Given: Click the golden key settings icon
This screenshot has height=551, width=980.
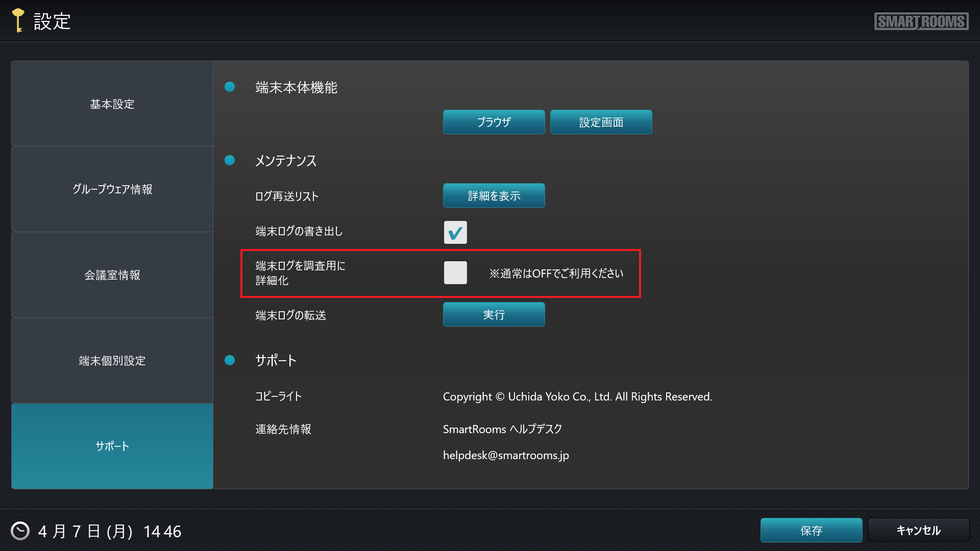Looking at the screenshot, I should tap(18, 20).
